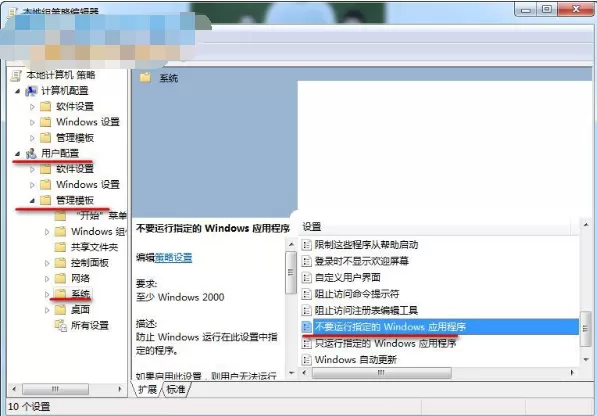Viewport: 597px width, 416px height.
Task: Click the 控制面板 folder icon
Action: point(60,263)
